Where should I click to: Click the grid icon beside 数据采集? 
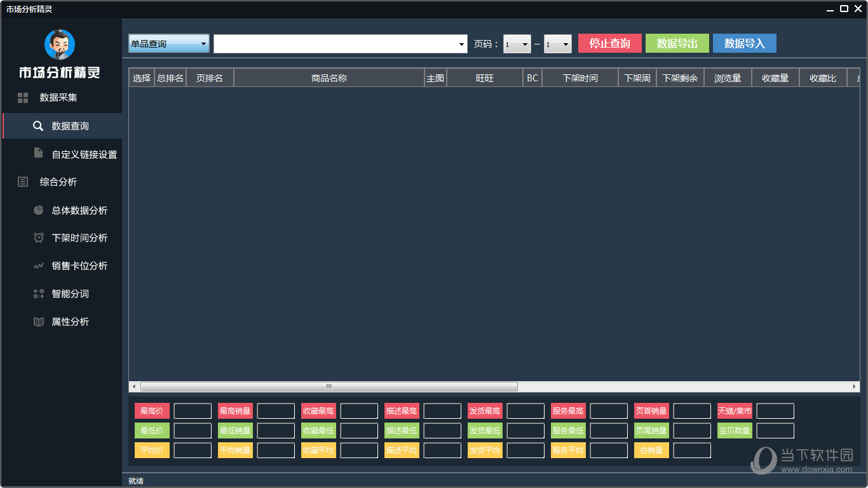[x=23, y=98]
